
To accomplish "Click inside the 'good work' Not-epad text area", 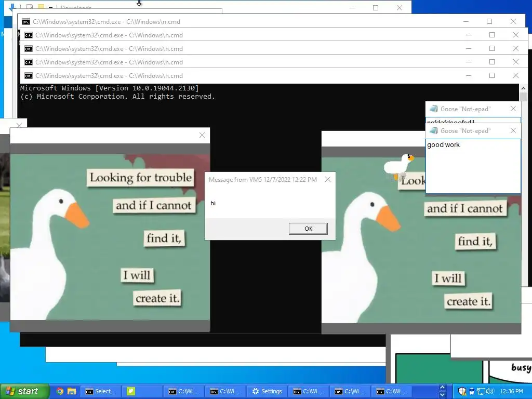I will [473, 166].
